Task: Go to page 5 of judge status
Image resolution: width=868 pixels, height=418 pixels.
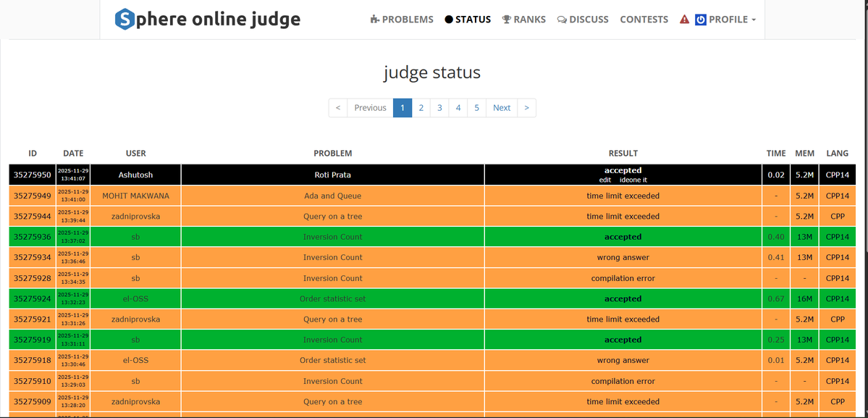Action: [476, 108]
